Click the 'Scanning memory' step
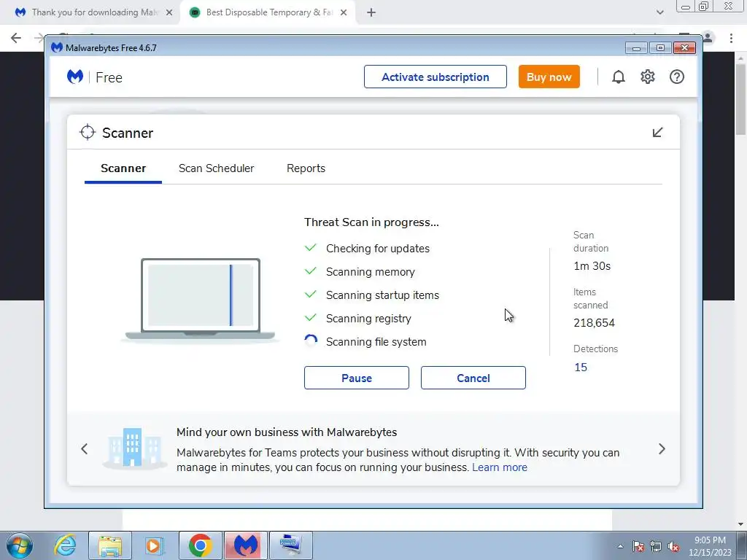 point(370,272)
